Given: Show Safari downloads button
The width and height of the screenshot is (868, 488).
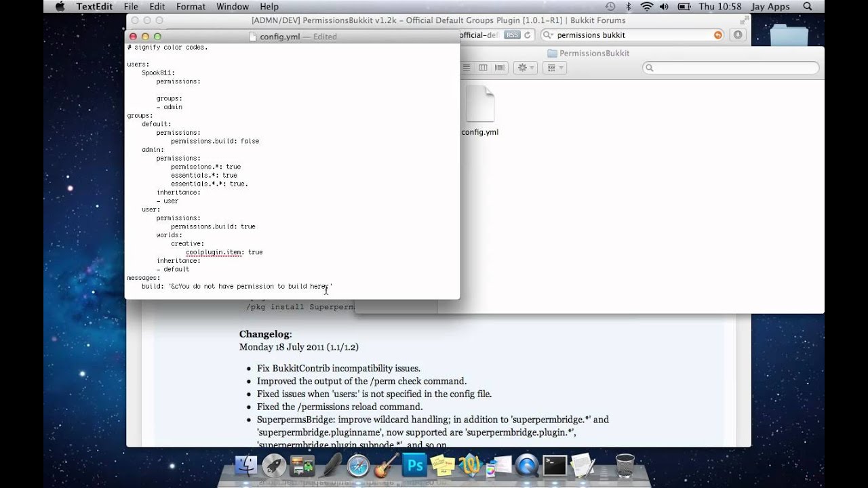Looking at the screenshot, I should [739, 35].
